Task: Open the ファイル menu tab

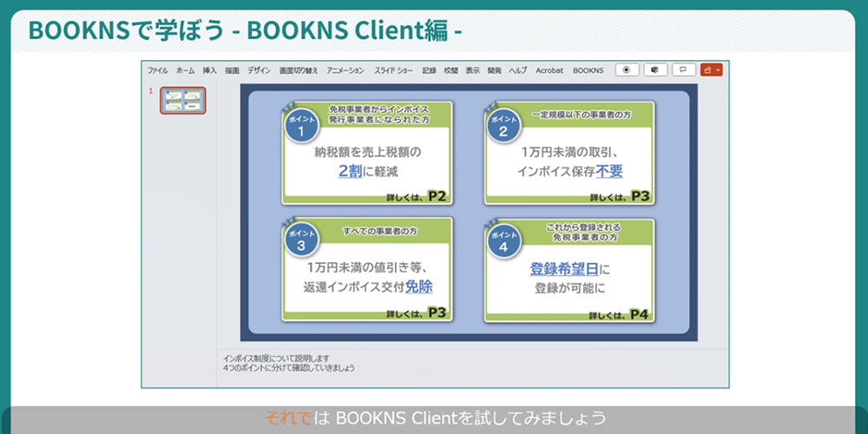Action: coord(158,71)
